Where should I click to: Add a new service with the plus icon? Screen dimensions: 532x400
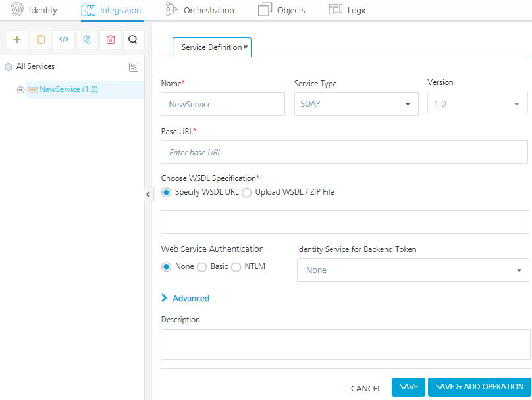point(17,39)
